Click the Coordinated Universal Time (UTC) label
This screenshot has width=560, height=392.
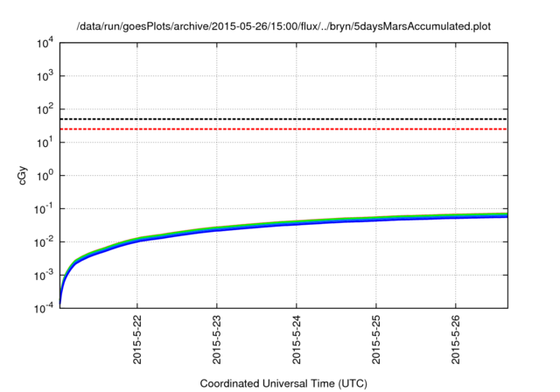[x=283, y=383]
